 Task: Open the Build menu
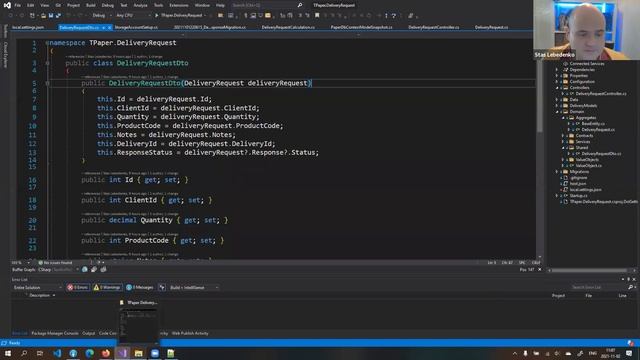91,5
